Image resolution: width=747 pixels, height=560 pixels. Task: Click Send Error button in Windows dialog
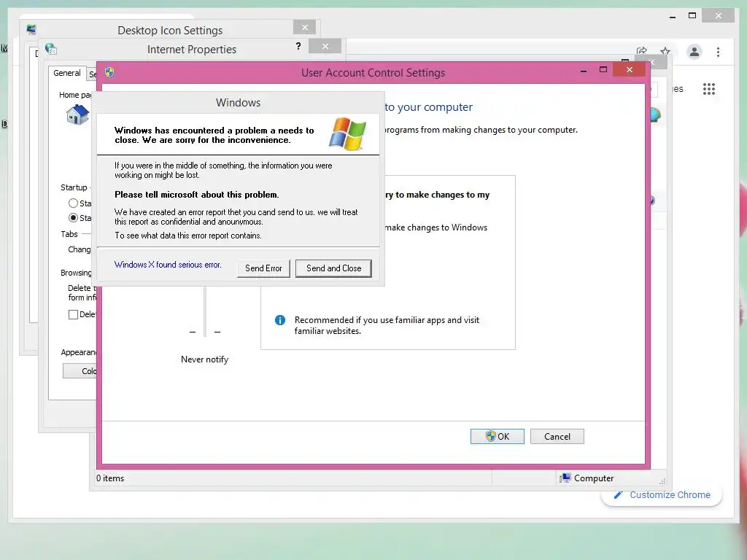click(x=263, y=268)
